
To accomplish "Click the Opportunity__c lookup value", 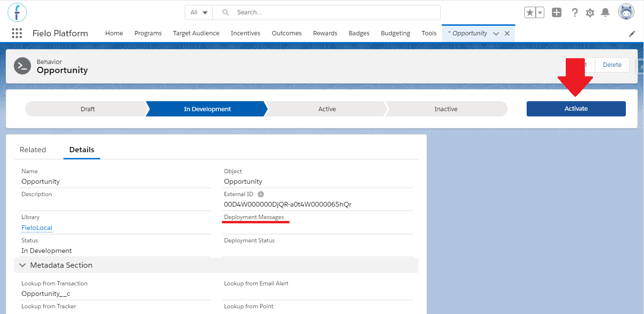I will click(46, 293).
